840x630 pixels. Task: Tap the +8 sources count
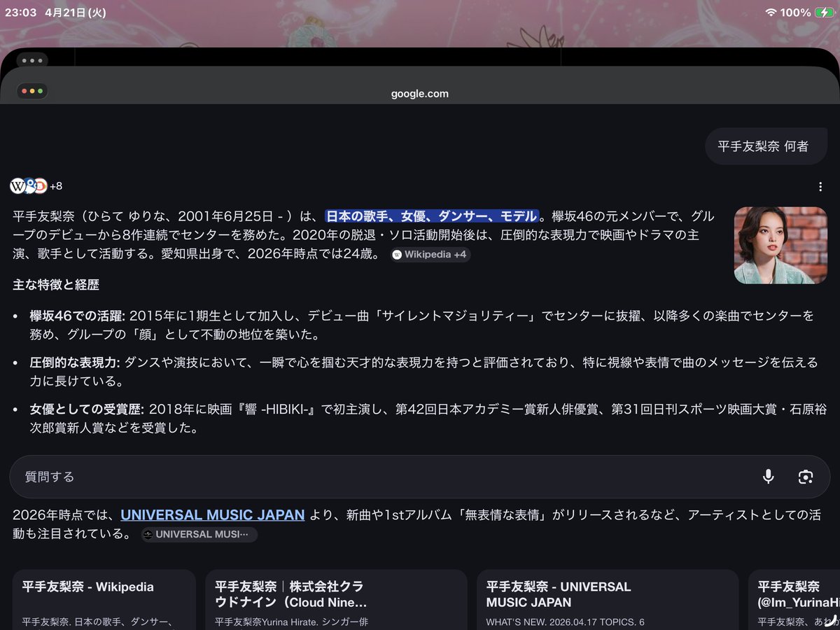click(56, 186)
